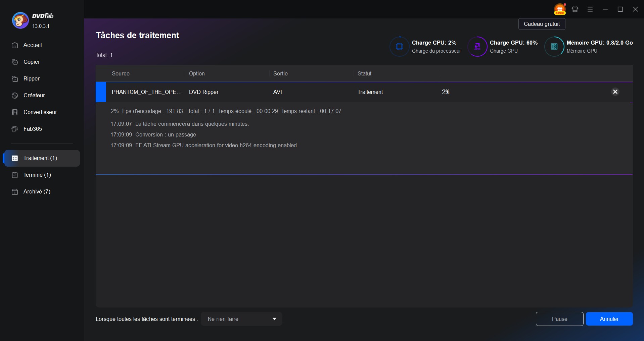Click the 'Total: 1' label
The width and height of the screenshot is (644, 341).
(104, 55)
